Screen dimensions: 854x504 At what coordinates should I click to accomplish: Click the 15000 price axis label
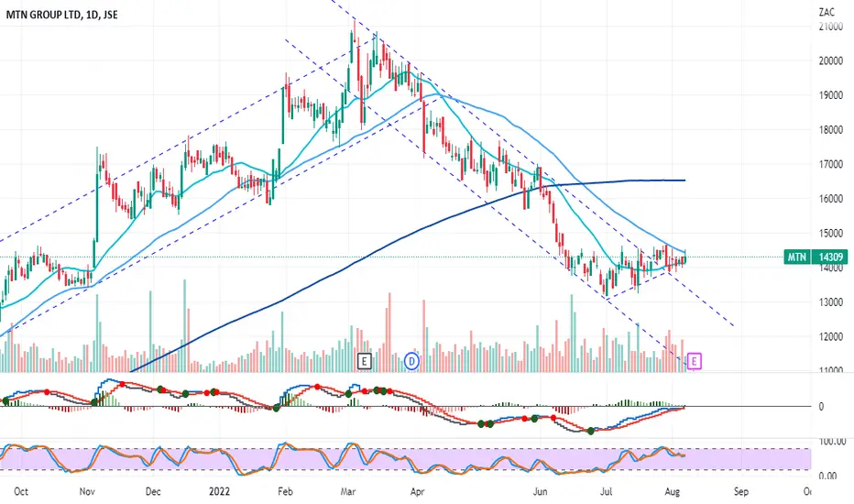coord(830,233)
